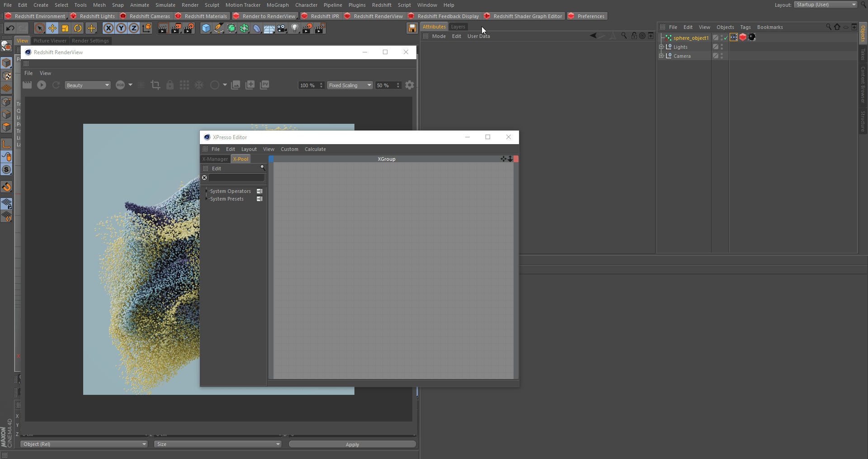Open Calculate menu in XPresso Editor

[315, 149]
